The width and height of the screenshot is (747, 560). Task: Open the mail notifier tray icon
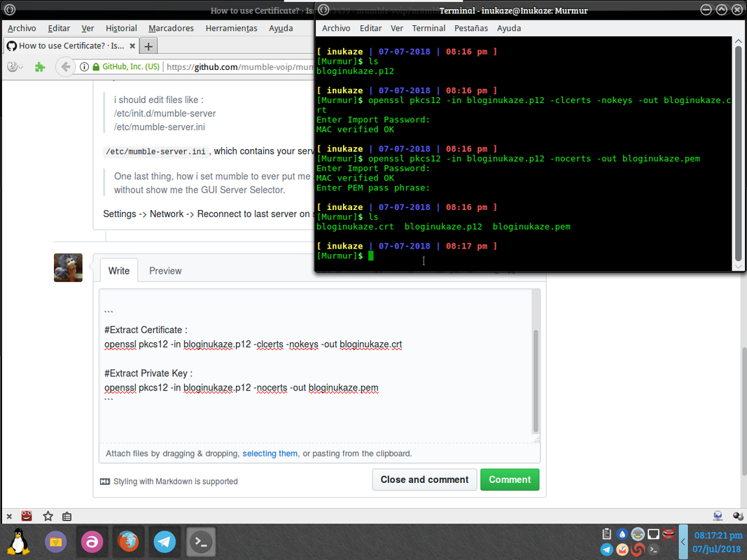point(622,549)
